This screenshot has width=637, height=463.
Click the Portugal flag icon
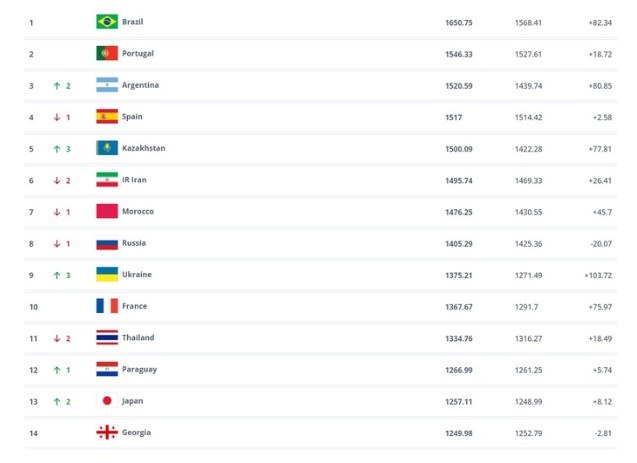(x=107, y=53)
